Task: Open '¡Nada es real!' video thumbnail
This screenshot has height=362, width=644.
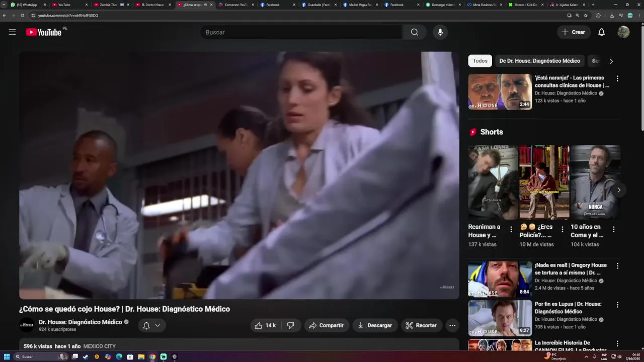Action: 500,279
